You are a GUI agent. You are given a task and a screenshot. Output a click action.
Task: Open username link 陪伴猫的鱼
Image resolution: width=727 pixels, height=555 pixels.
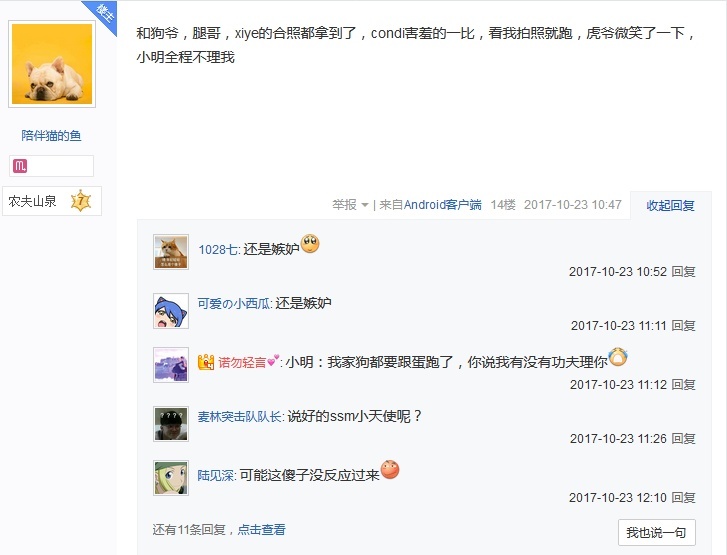click(x=51, y=135)
